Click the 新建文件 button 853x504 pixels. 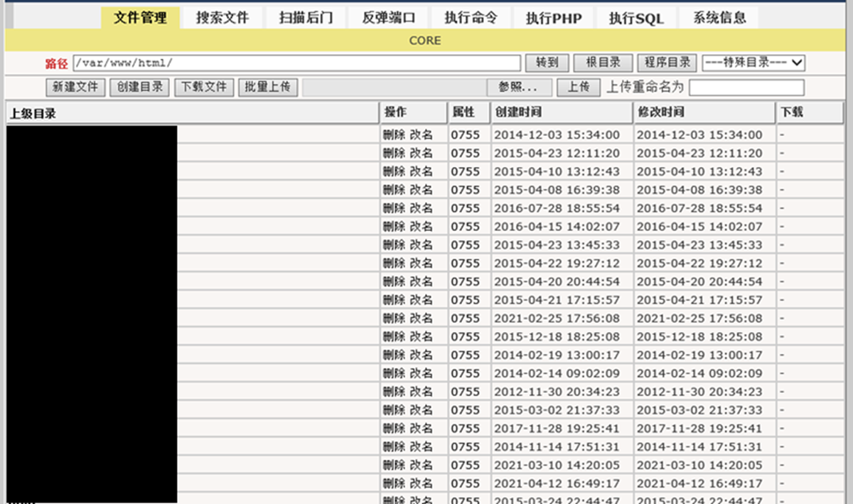click(75, 87)
